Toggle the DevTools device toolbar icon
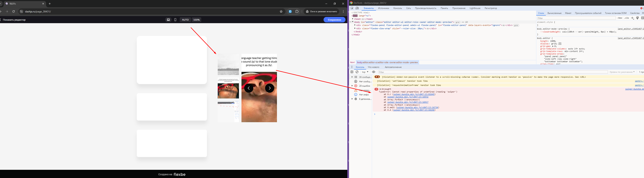Viewport: 644px width, 178px height. [x=357, y=8]
